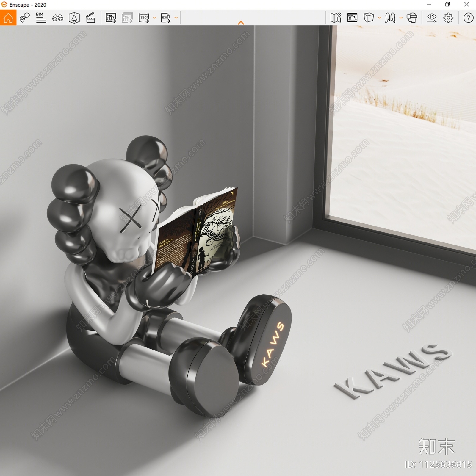Toggle the Rendering Style screen icon
The height and width of the screenshot is (476, 476).
pos(352,18)
